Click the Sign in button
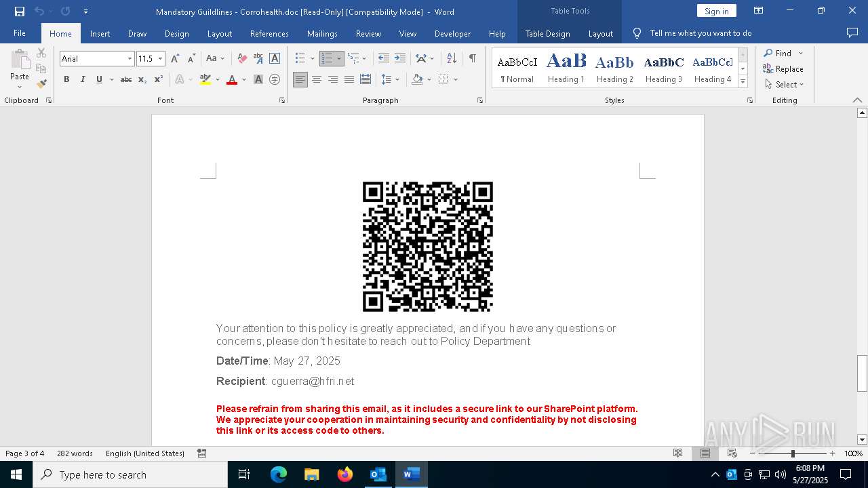The height and width of the screenshot is (488, 868). 716,11
